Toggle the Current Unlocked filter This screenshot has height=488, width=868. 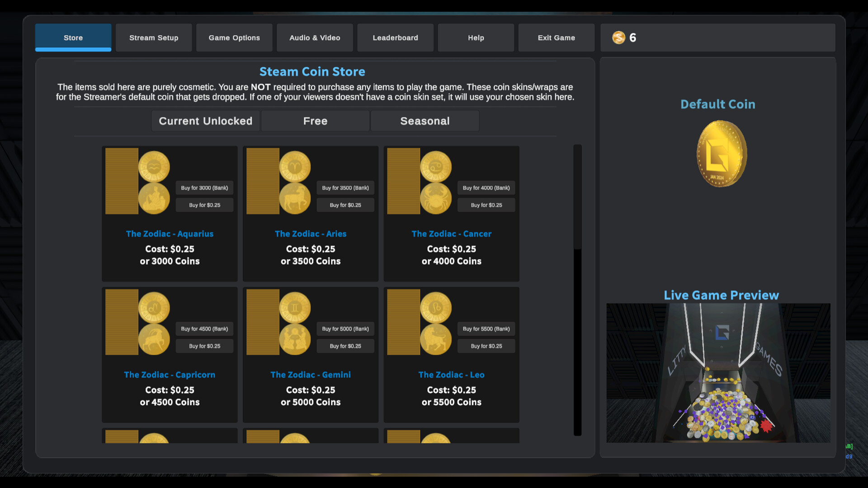coord(205,121)
